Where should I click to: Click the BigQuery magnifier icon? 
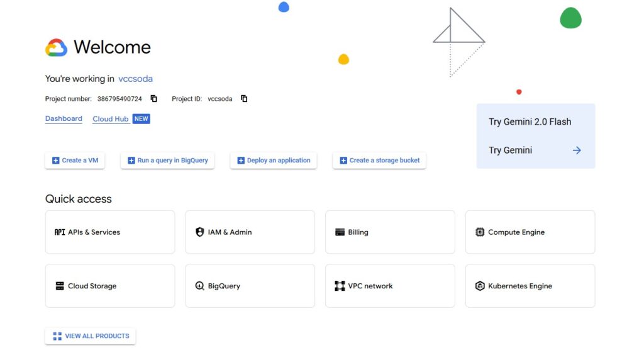200,286
